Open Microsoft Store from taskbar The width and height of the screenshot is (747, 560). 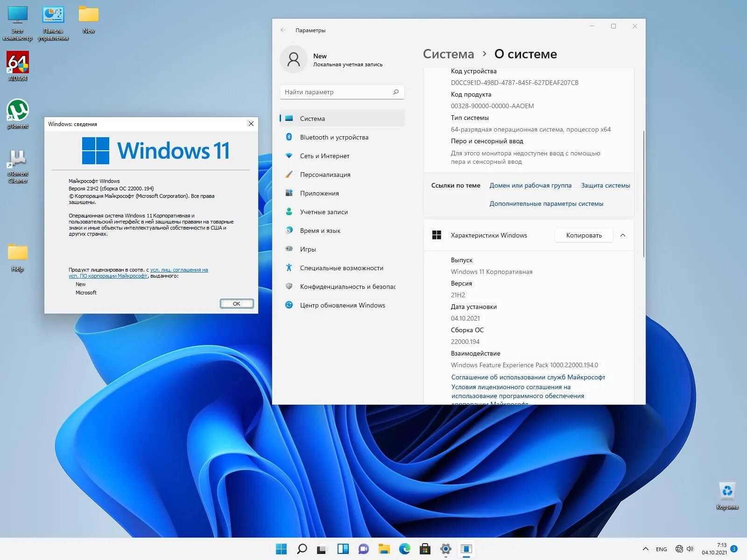(425, 549)
